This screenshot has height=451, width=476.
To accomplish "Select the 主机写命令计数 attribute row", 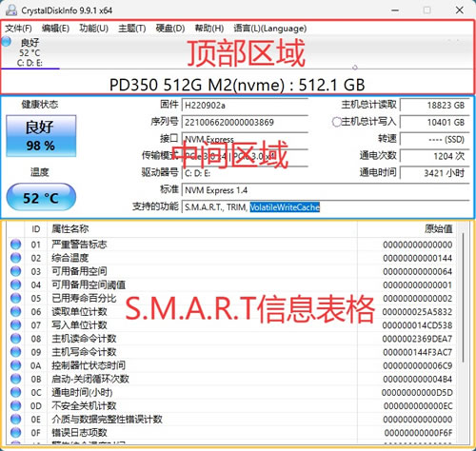I will coord(231,352).
